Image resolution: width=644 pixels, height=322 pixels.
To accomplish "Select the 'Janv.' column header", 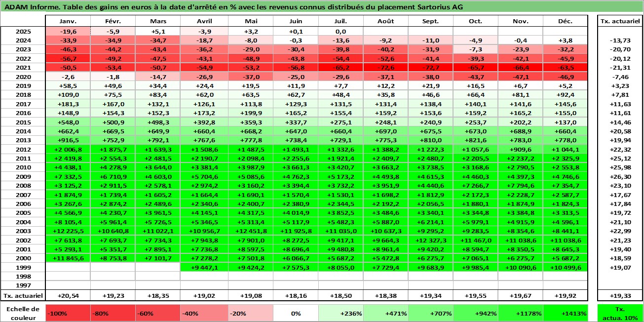I will tap(68, 21).
